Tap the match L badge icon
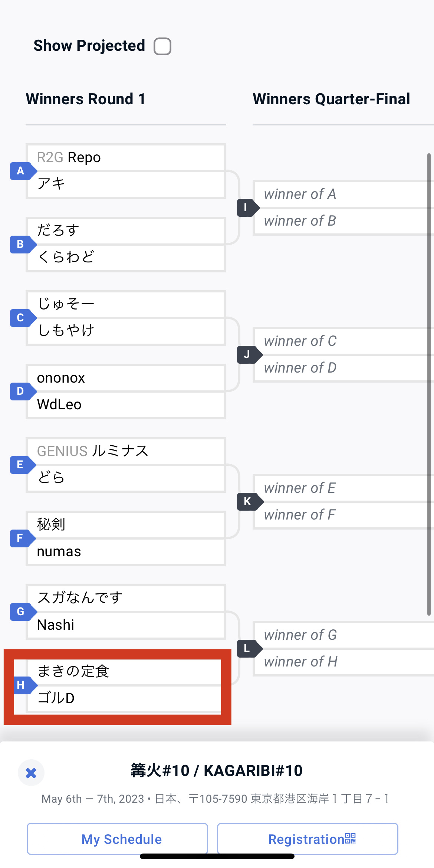This screenshot has width=434, height=868. point(248,649)
